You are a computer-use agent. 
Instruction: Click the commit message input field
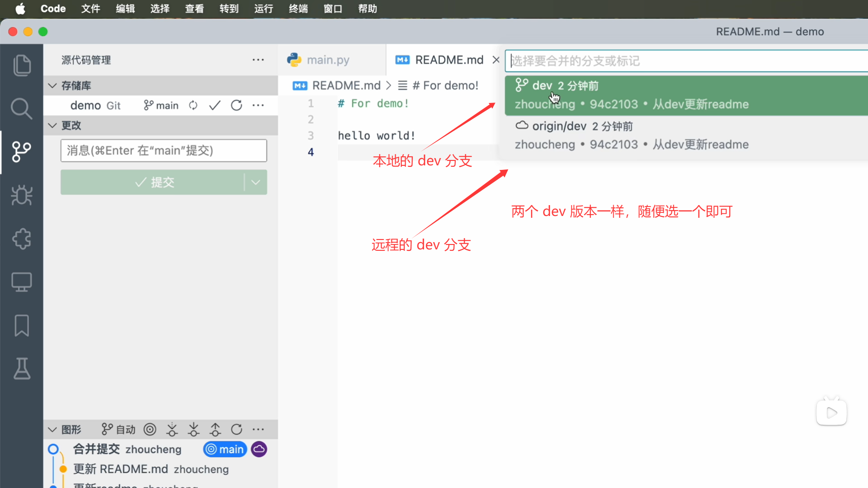(164, 150)
